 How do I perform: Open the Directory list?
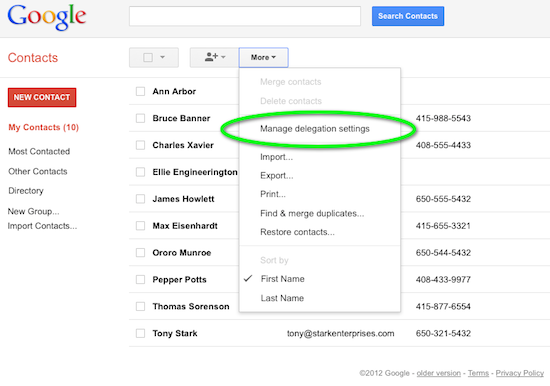coord(26,191)
